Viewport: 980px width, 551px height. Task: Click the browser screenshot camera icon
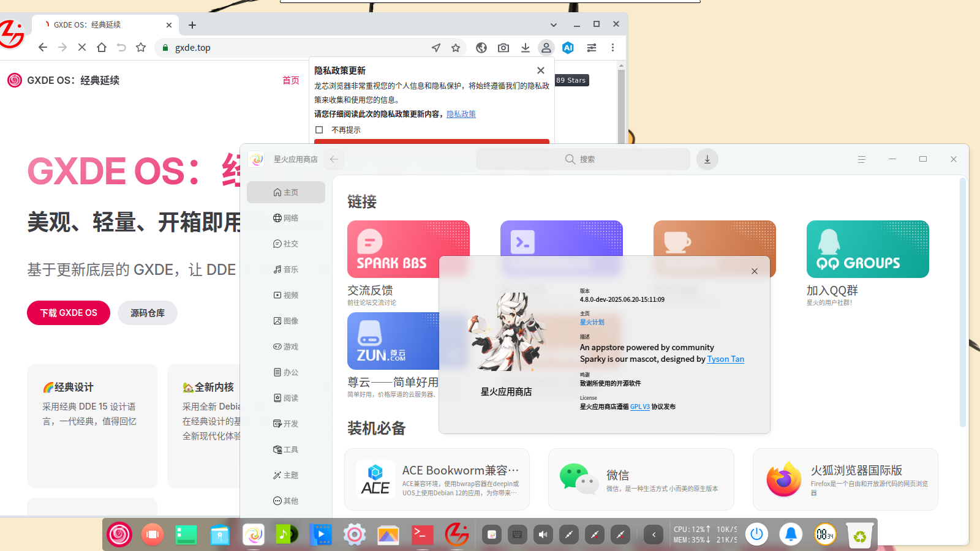click(x=503, y=47)
